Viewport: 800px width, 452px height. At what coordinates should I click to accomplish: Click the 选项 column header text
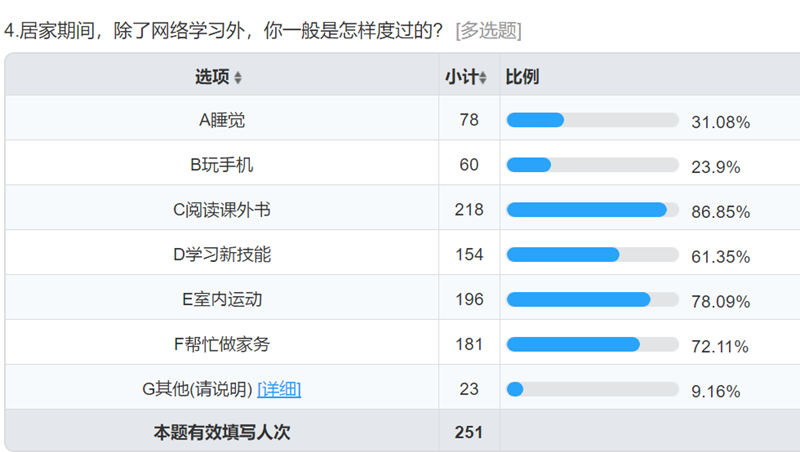coord(212,77)
